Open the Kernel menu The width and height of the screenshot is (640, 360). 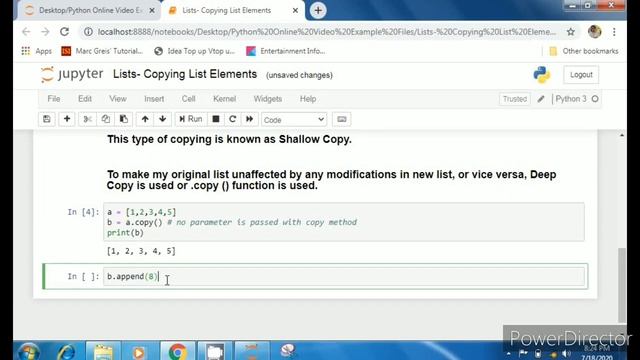pyautogui.click(x=224, y=99)
